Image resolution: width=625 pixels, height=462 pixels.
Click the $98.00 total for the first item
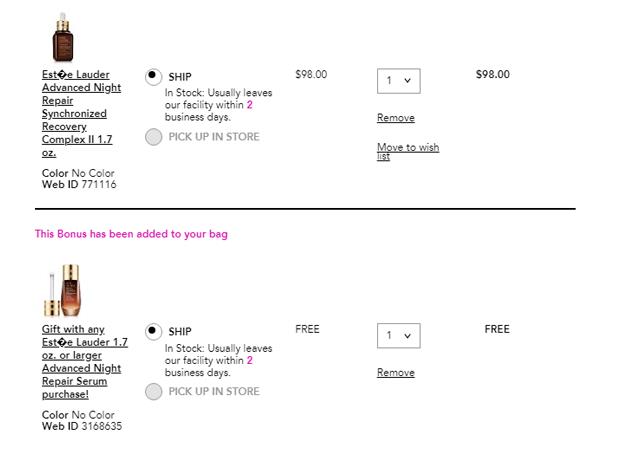pyautogui.click(x=493, y=75)
